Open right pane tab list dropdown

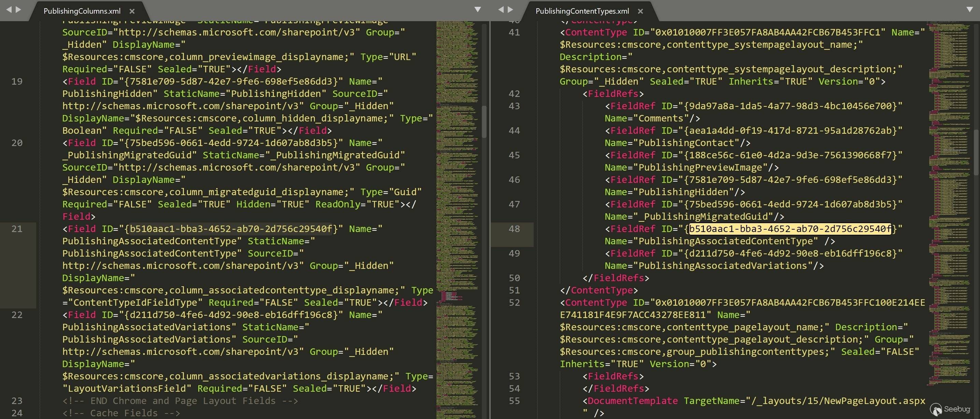[x=970, y=10]
